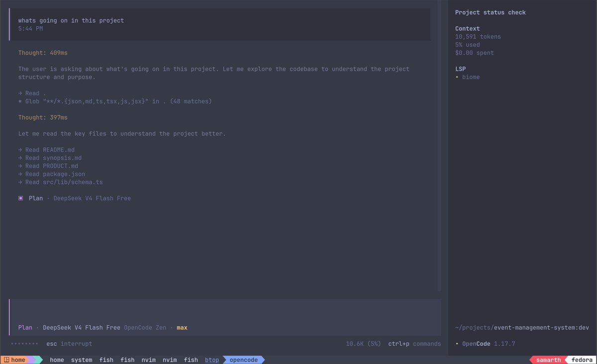Viewport: 597px width, 364px height.
Task: Click the "5% used" sidebar value
Action: pyautogui.click(x=468, y=45)
